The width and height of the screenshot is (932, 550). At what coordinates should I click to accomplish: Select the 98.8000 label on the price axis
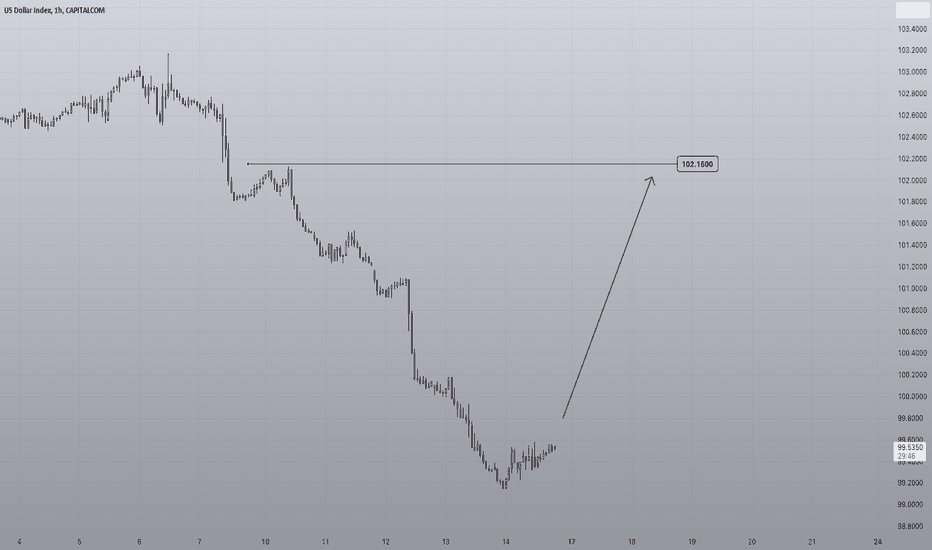pyautogui.click(x=912, y=526)
